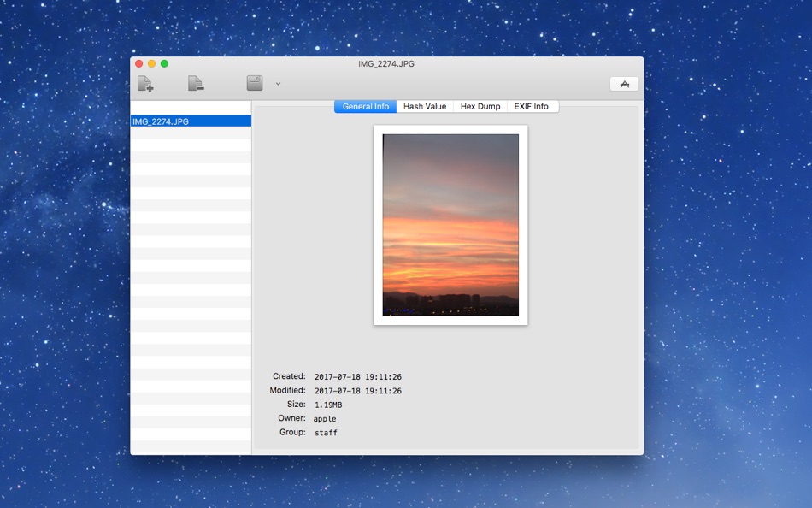
Task: Open the EXIF Info tab
Action: 532,106
